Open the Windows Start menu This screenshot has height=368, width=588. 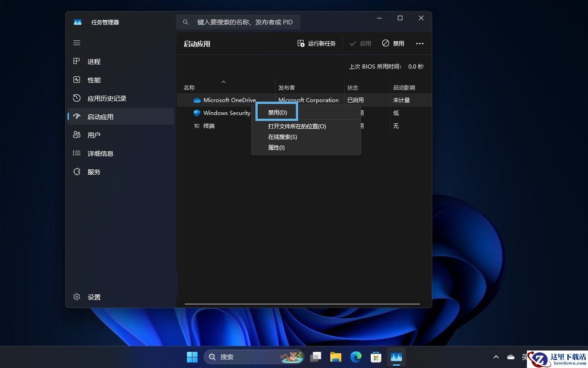coord(192,357)
